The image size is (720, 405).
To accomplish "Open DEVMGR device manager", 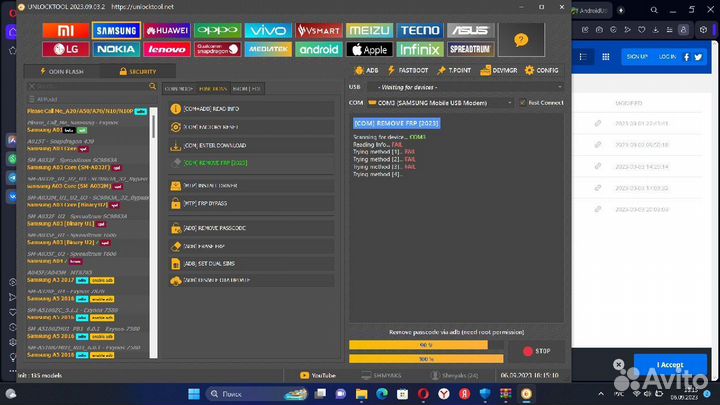I will point(499,70).
